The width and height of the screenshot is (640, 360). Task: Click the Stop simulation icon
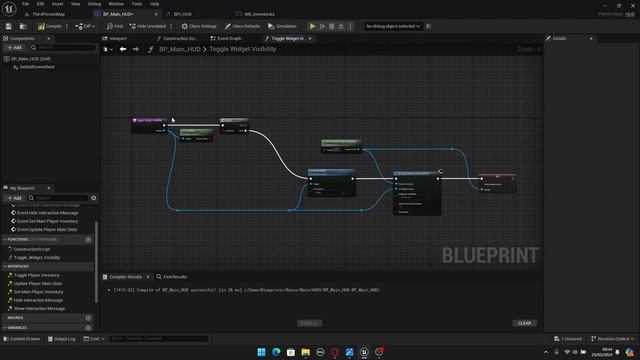point(332,26)
